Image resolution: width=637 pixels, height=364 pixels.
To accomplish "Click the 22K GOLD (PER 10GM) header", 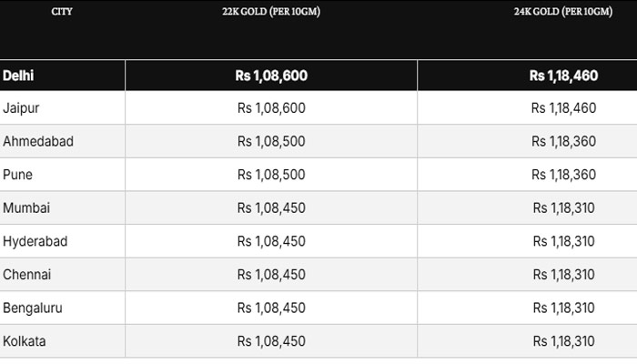I will 271,12.
